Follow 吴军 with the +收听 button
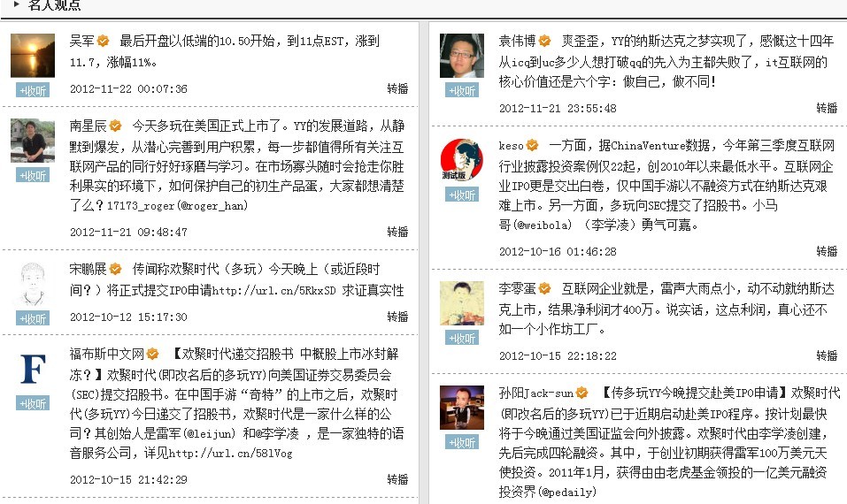The width and height of the screenshot is (847, 504). [x=33, y=91]
